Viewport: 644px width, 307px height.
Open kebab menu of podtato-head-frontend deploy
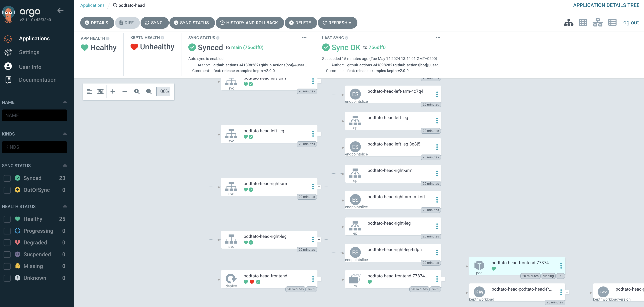313,279
